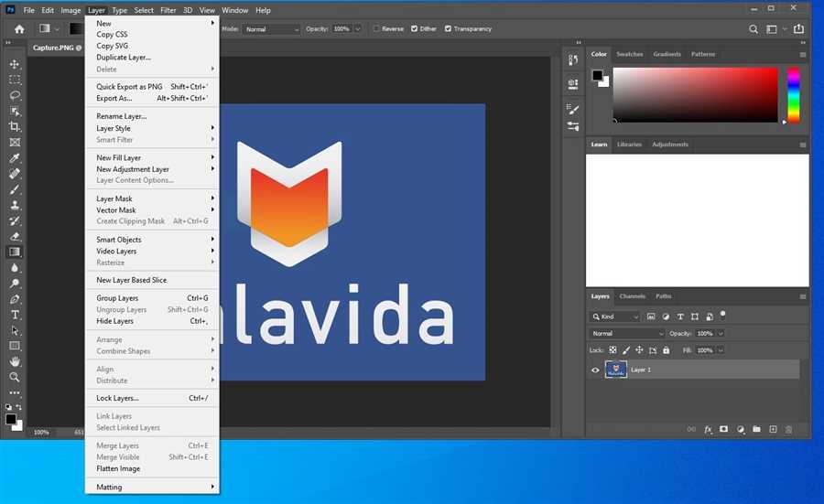Image resolution: width=824 pixels, height=504 pixels.
Task: Click the rainbow hue slider
Action: [x=794, y=95]
